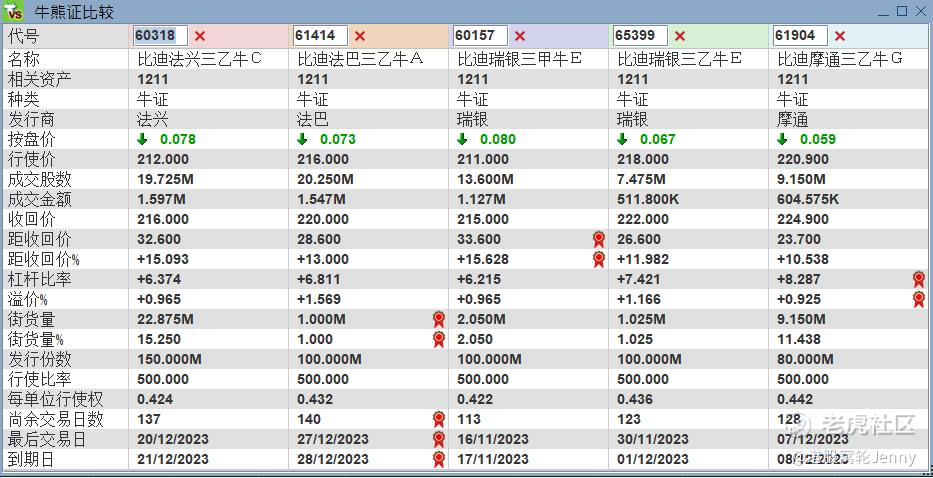
Task: Select the 成交金额 row label
Action: 39,199
